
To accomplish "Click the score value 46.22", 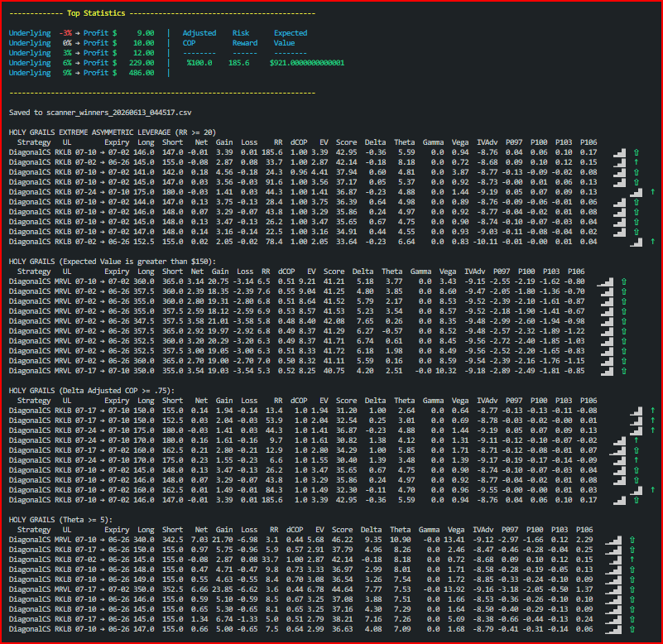I will tap(342, 540).
